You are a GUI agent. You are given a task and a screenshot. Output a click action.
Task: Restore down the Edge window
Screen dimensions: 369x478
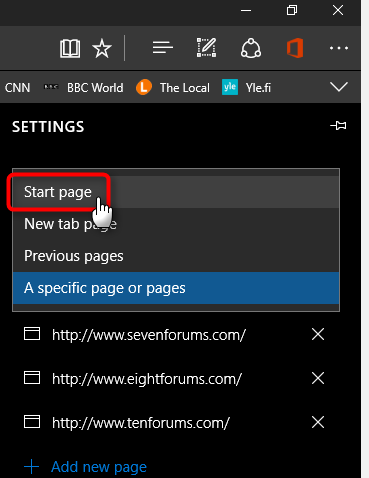click(292, 10)
